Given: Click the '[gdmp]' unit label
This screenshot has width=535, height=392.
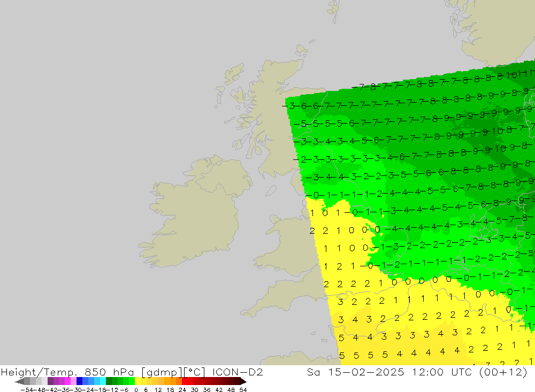Looking at the screenshot, I should click(x=162, y=372).
